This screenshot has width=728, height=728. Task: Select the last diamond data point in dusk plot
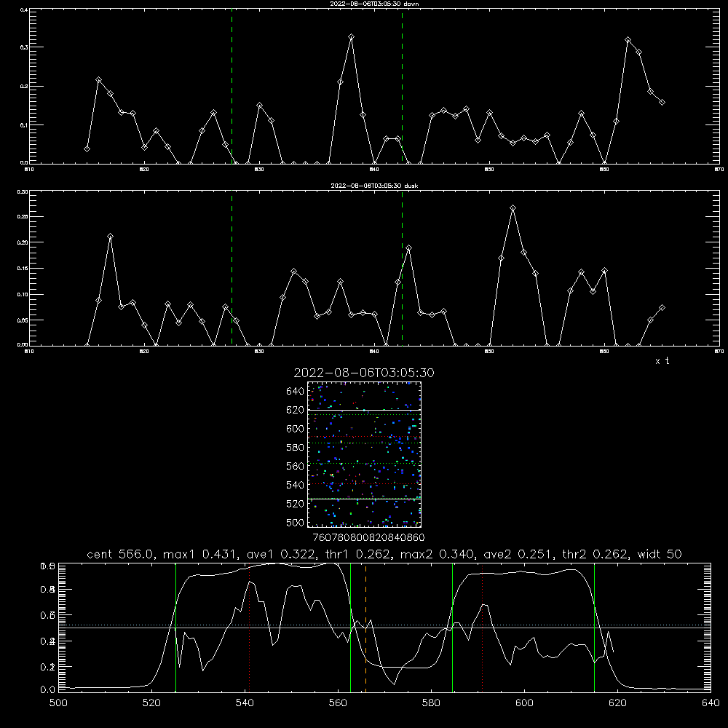point(662,308)
